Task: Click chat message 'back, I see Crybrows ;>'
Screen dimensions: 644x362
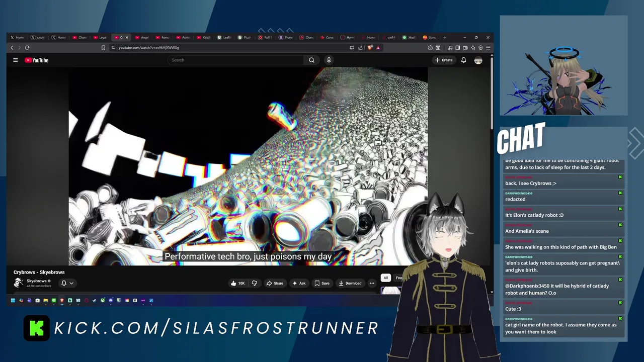Action: click(531, 183)
